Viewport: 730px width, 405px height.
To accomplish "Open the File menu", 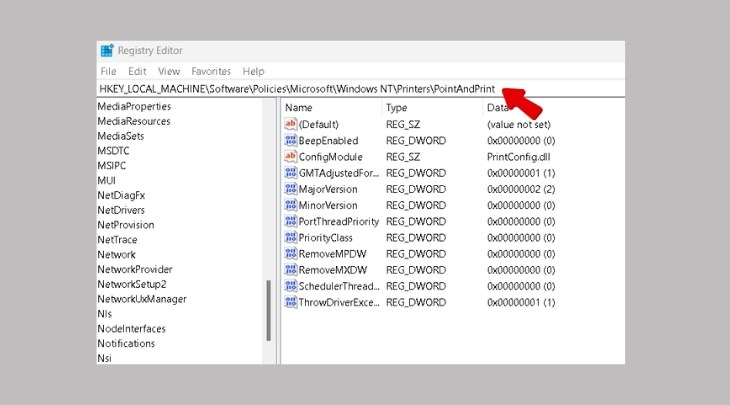I will 108,72.
